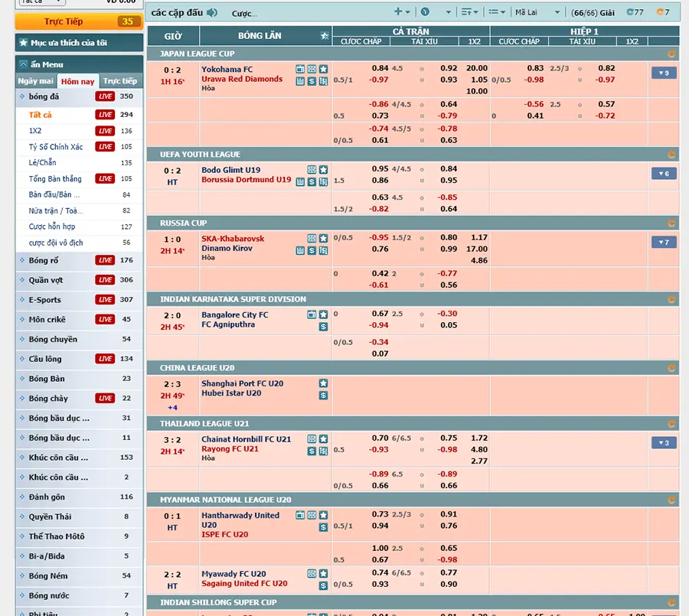689x616 pixels.
Task: Open the plus-sign dropdown in toolbar
Action: pos(402,12)
